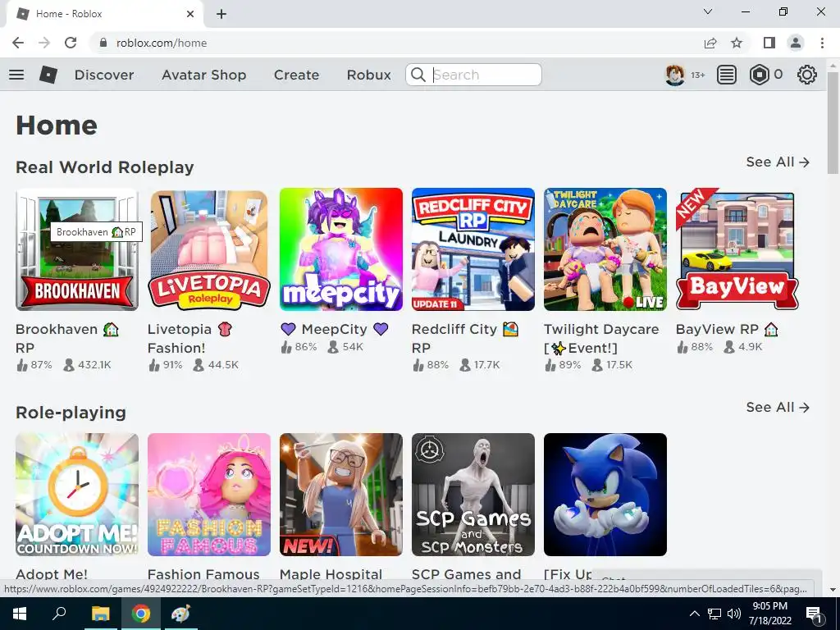Open the Avatar Shop menu item

click(203, 75)
